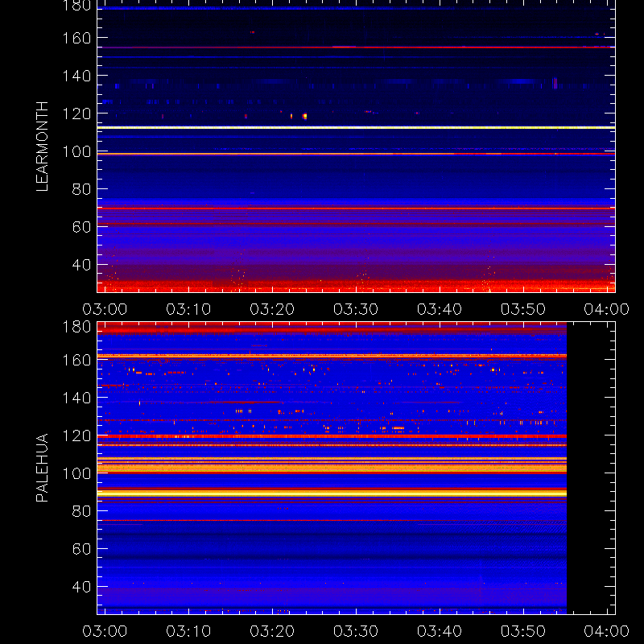This screenshot has height=644, width=644.
Task: Select the 120 tick label on Learmonth plot
Action: click(76, 114)
